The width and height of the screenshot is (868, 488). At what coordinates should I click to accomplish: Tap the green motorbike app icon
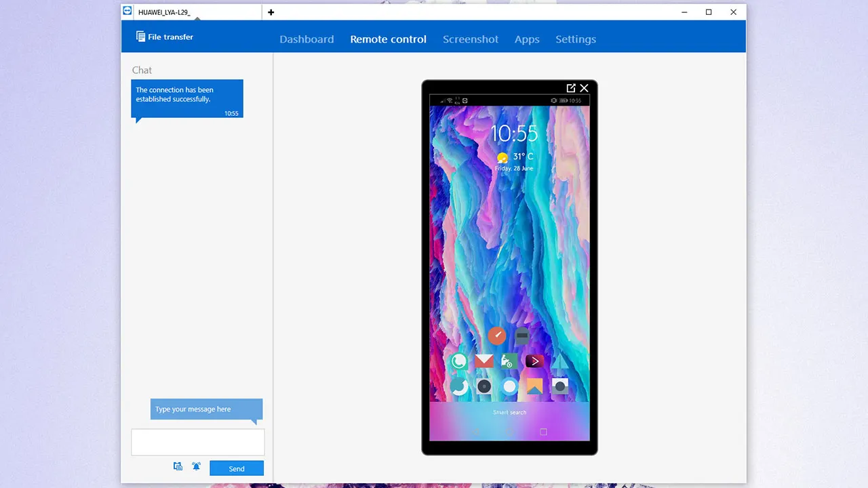pos(509,361)
